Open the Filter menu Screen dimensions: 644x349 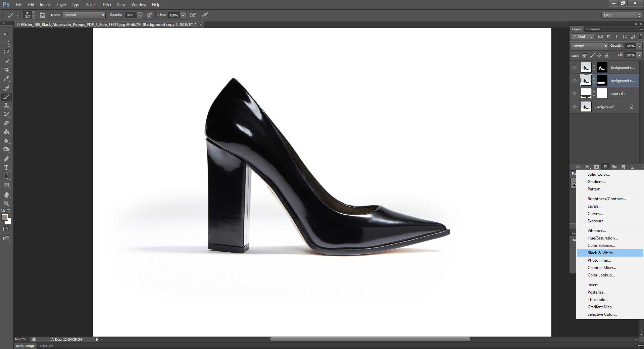(x=107, y=4)
